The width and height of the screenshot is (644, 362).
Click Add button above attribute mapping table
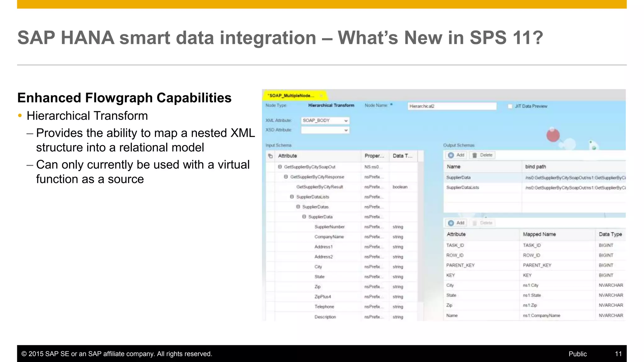(x=456, y=223)
